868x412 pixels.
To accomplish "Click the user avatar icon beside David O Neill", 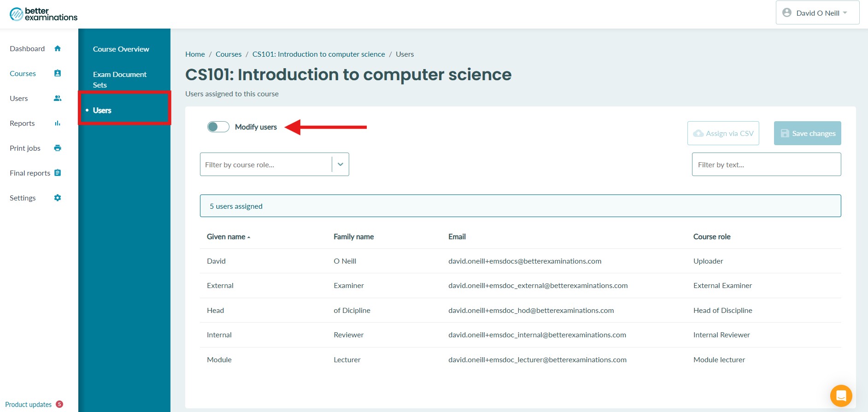I will [x=787, y=13].
